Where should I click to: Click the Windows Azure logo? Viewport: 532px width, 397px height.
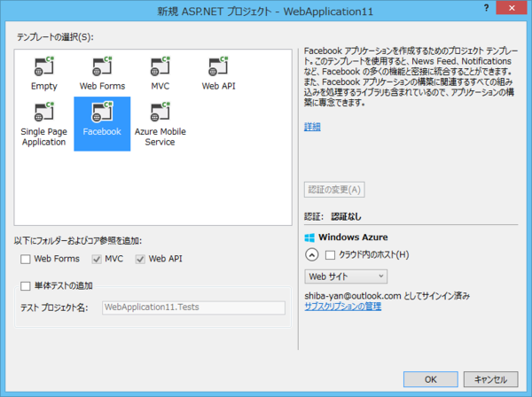pos(309,237)
